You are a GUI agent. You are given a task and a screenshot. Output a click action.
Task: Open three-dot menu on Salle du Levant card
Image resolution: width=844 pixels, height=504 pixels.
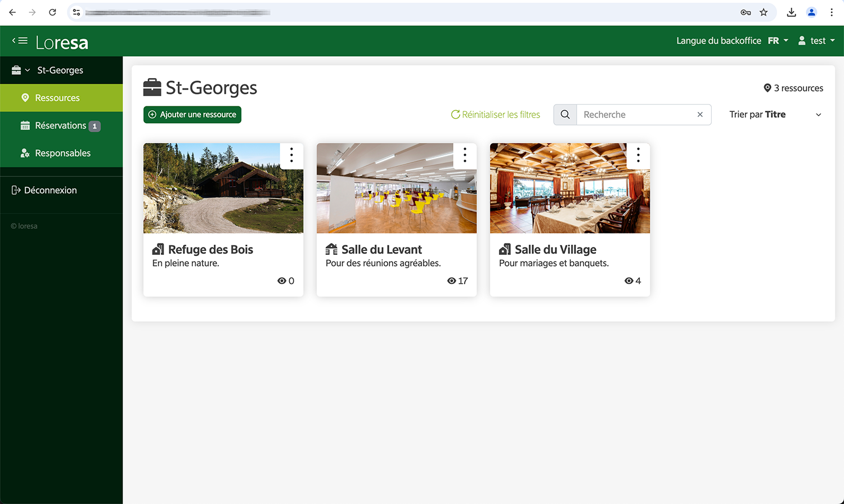465,155
